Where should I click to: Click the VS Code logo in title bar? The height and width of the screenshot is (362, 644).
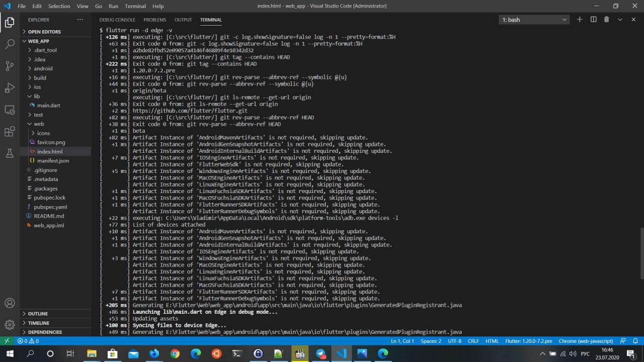7,6
